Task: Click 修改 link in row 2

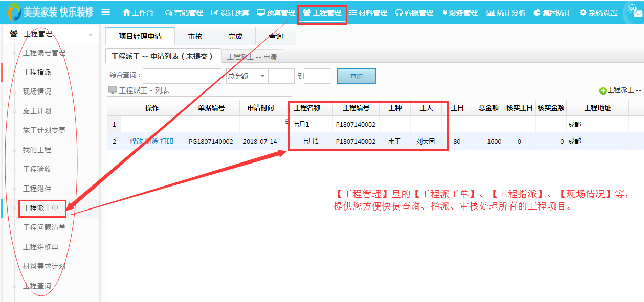Action: (137, 141)
